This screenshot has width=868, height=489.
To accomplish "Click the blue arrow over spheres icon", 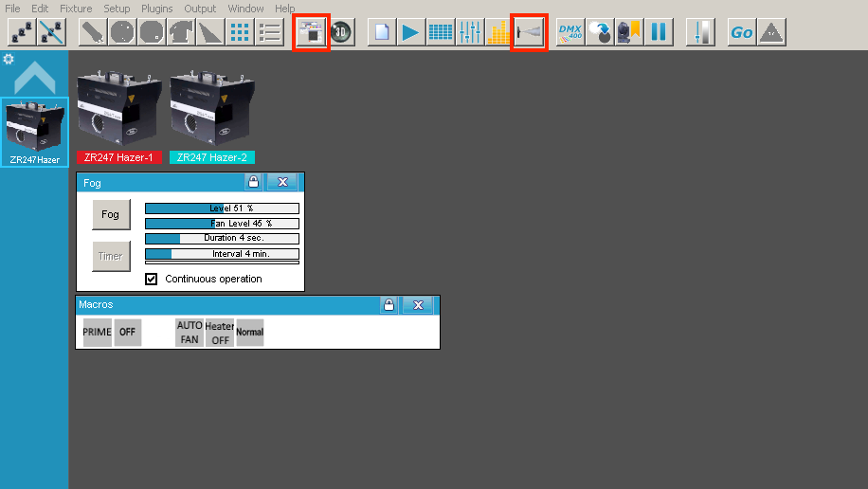I will [600, 32].
